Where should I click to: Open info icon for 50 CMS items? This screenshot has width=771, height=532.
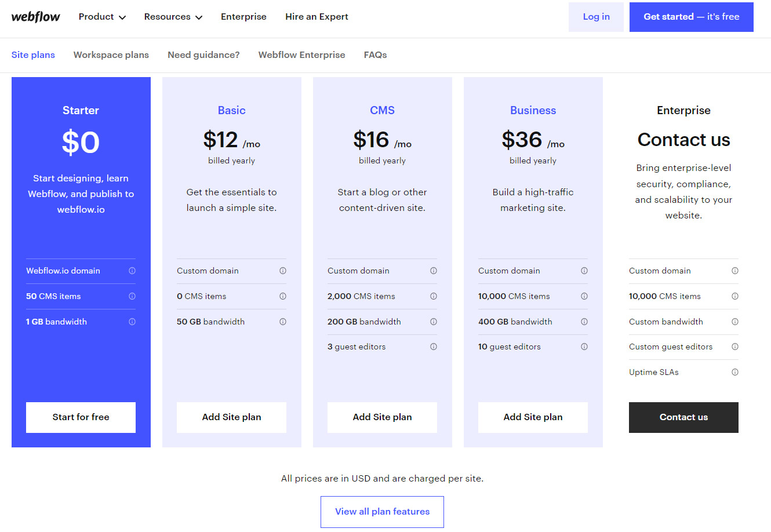coord(132,296)
